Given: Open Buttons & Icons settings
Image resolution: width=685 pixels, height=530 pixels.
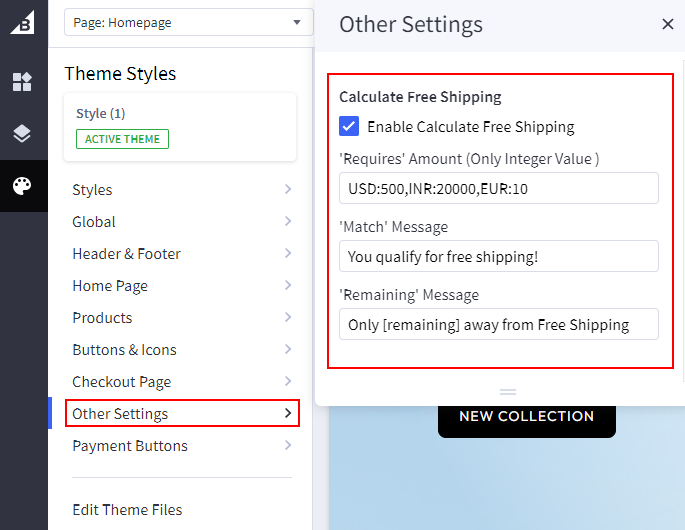Looking at the screenshot, I should [182, 350].
